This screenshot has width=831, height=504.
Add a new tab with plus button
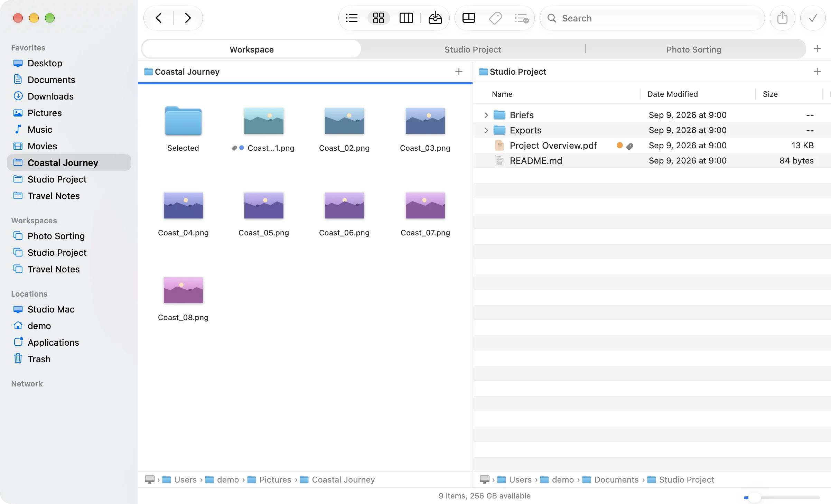click(x=817, y=49)
